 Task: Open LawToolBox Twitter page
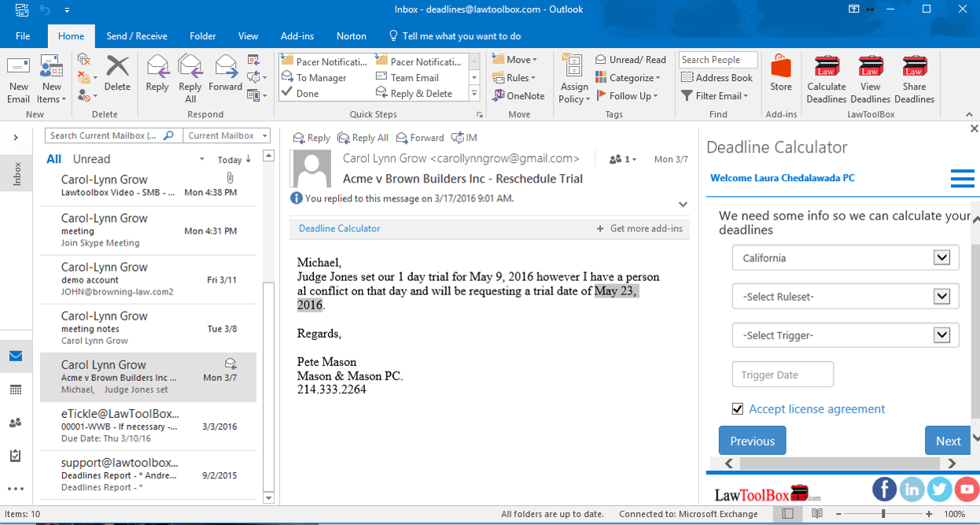940,490
